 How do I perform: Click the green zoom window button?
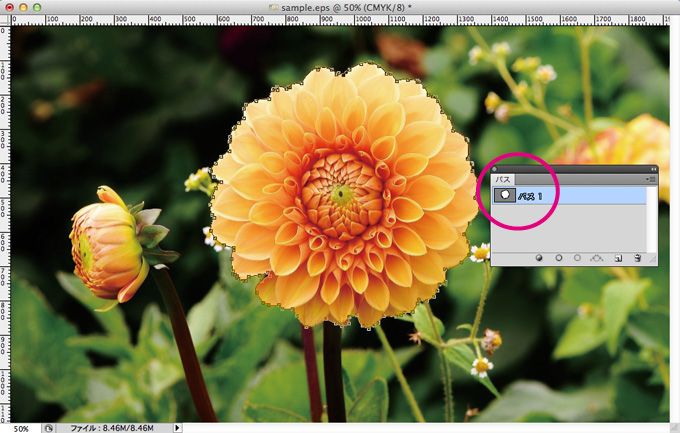pos(37,7)
